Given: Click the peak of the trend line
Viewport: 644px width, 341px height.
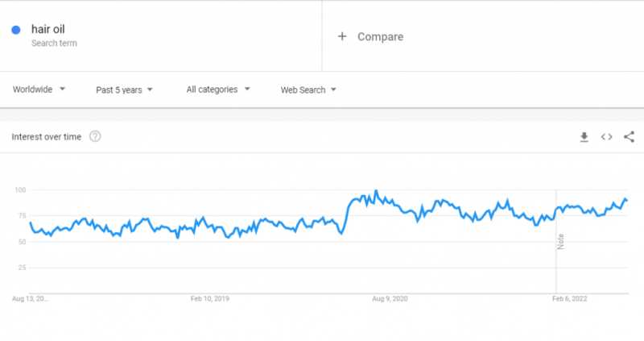Looking at the screenshot, I should click(x=375, y=192).
